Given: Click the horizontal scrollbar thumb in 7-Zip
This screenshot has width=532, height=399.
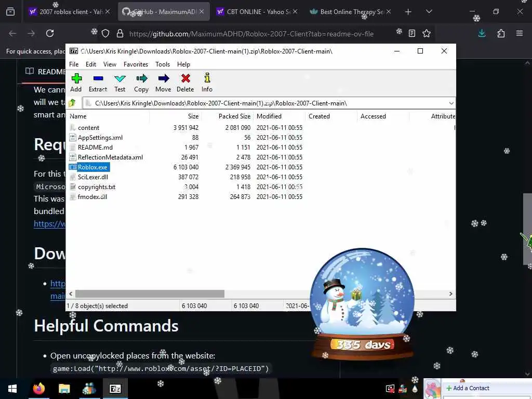Looking at the screenshot, I should coord(150,294).
